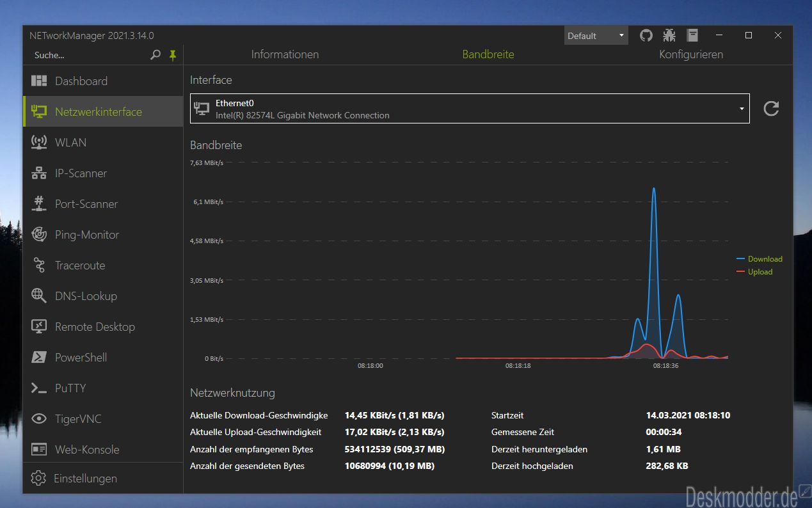Image resolution: width=812 pixels, height=508 pixels.
Task: Open the documentation book icon
Action: (692, 35)
